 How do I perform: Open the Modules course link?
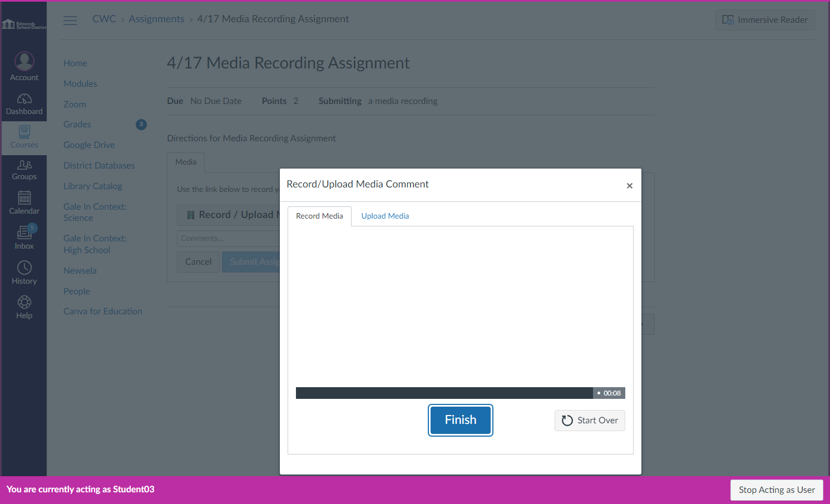80,84
